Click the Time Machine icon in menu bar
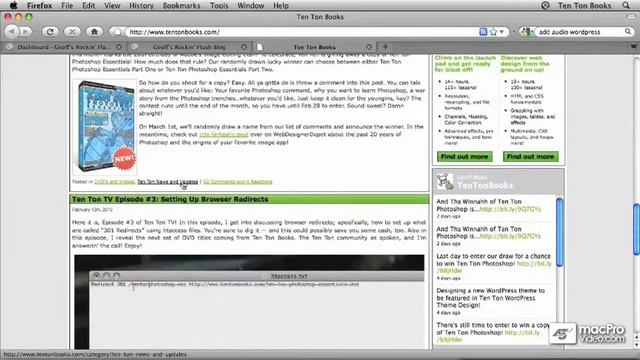Viewport: 640px width, 360px height. click(x=545, y=5)
